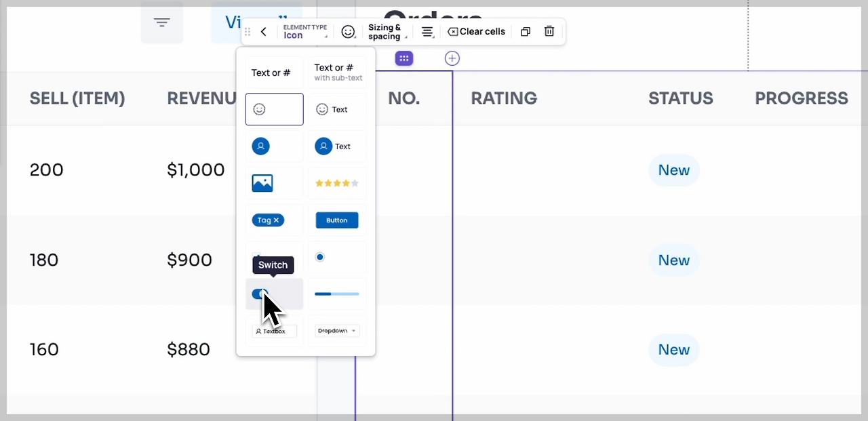The height and width of the screenshot is (421, 868).
Task: Select the Dropdown element type
Action: pyautogui.click(x=337, y=331)
